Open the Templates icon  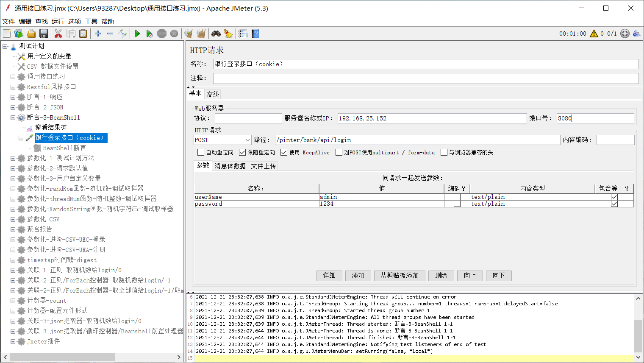tap(19, 34)
